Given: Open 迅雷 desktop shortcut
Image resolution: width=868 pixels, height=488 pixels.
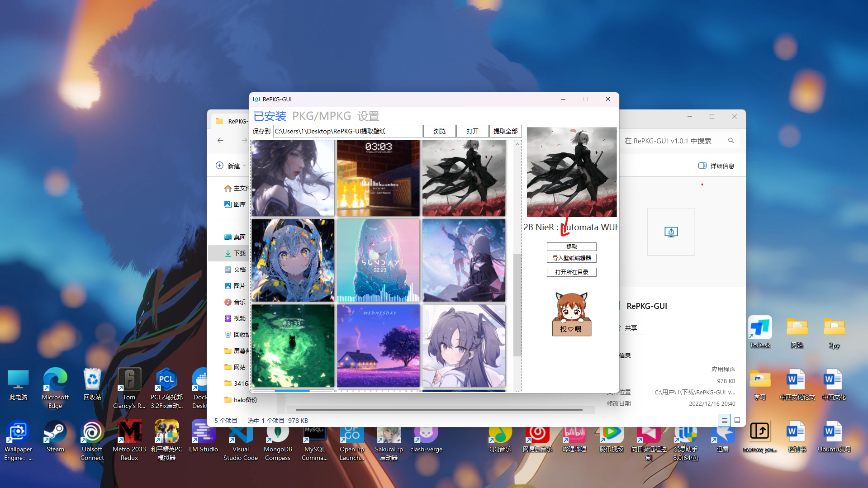Looking at the screenshot, I should 723,440.
